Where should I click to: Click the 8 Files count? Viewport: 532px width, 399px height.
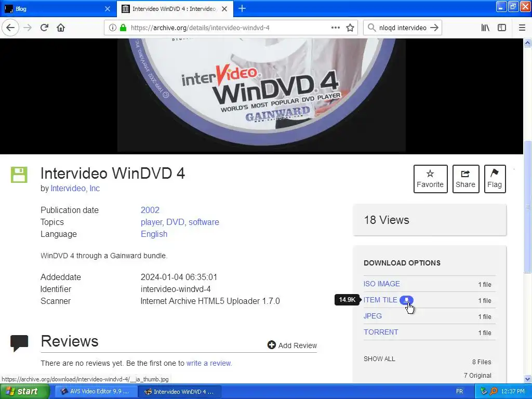tap(482, 362)
